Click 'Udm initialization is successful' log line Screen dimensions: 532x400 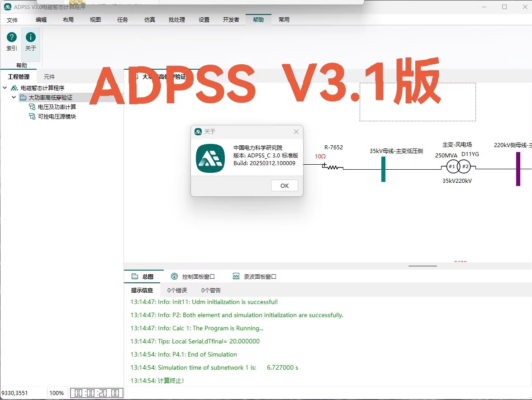point(204,302)
